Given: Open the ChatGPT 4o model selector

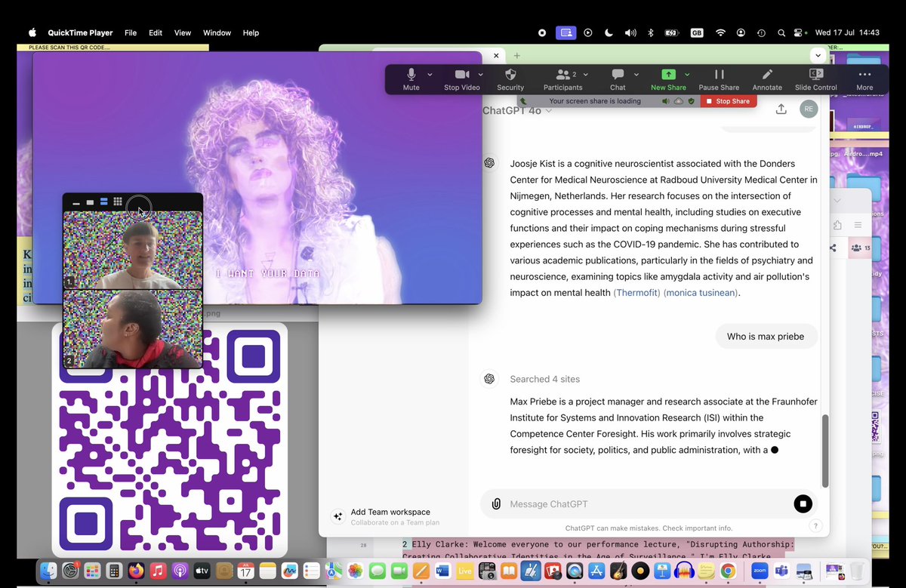Looking at the screenshot, I should point(517,110).
